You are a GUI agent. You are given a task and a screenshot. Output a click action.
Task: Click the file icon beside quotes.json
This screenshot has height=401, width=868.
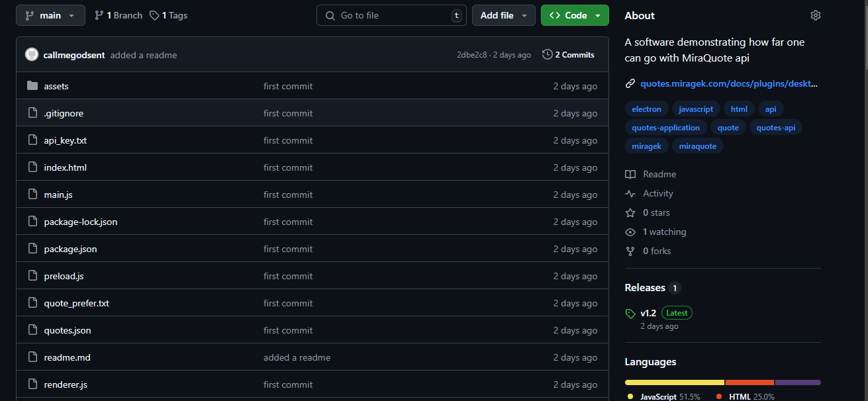click(x=32, y=330)
